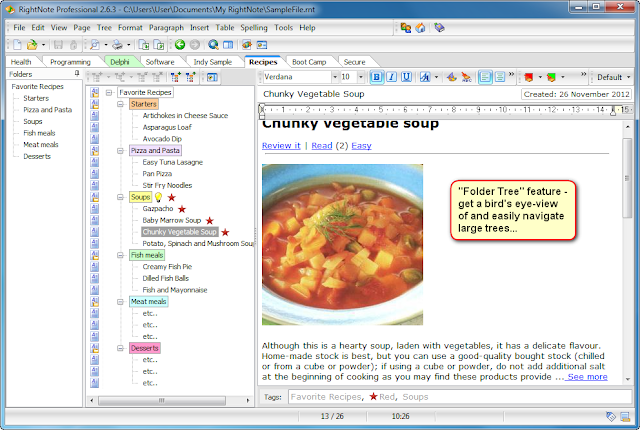Open a file using the folder icon

[x=31, y=44]
